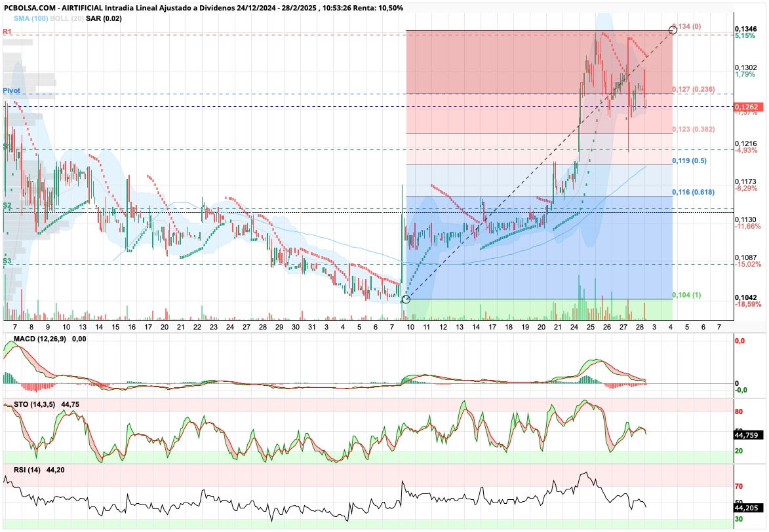Click the Fibonacci 0,119 (0.5) label

689,161
